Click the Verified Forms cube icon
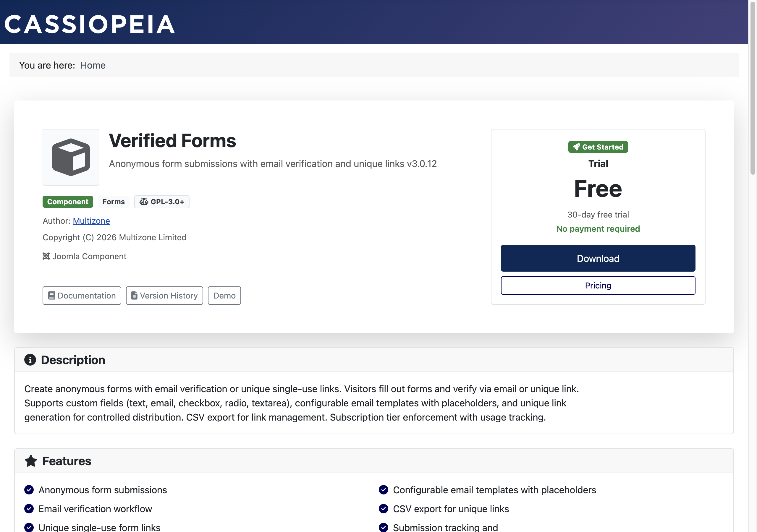The height and width of the screenshot is (532, 757). (x=71, y=157)
